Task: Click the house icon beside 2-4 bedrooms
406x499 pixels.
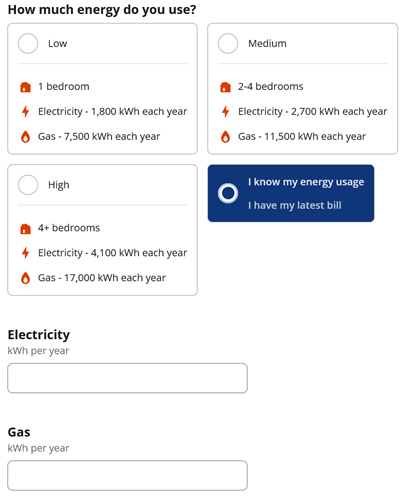Action: [225, 87]
